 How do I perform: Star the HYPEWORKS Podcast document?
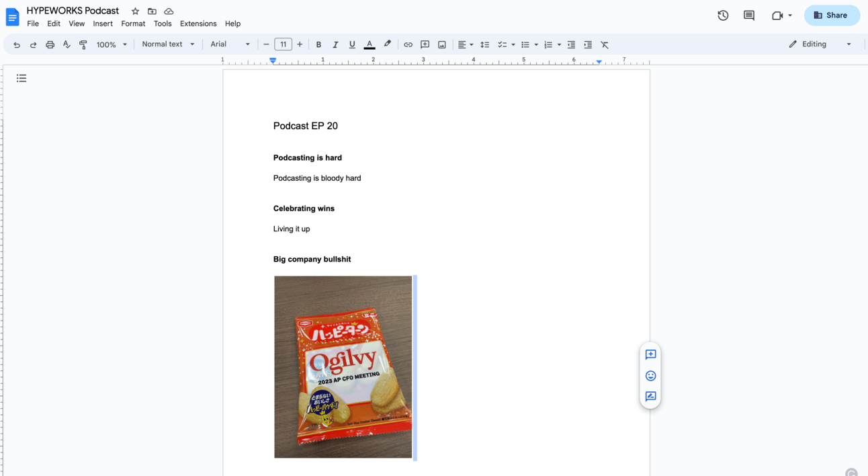pyautogui.click(x=135, y=11)
